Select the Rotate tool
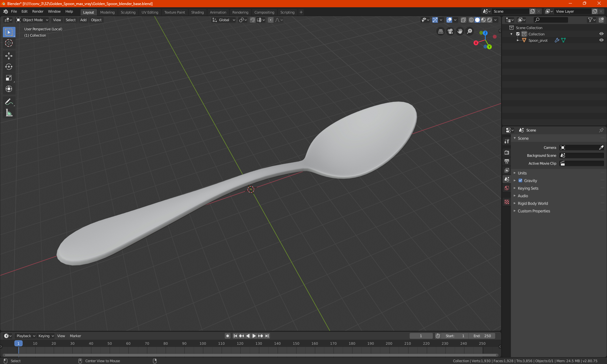The height and width of the screenshot is (364, 607). (x=9, y=67)
